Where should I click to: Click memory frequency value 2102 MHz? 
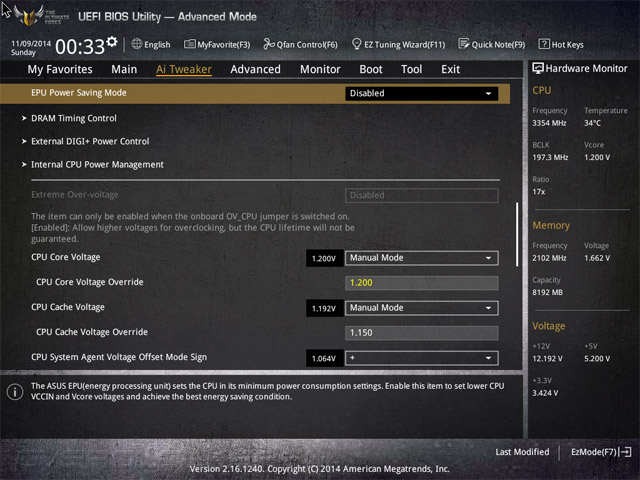tap(549, 258)
